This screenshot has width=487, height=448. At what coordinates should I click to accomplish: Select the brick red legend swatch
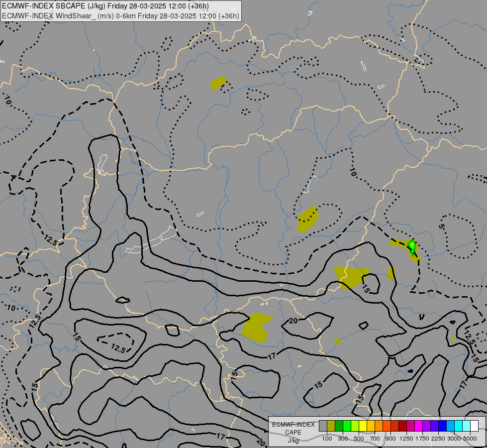tap(395, 426)
